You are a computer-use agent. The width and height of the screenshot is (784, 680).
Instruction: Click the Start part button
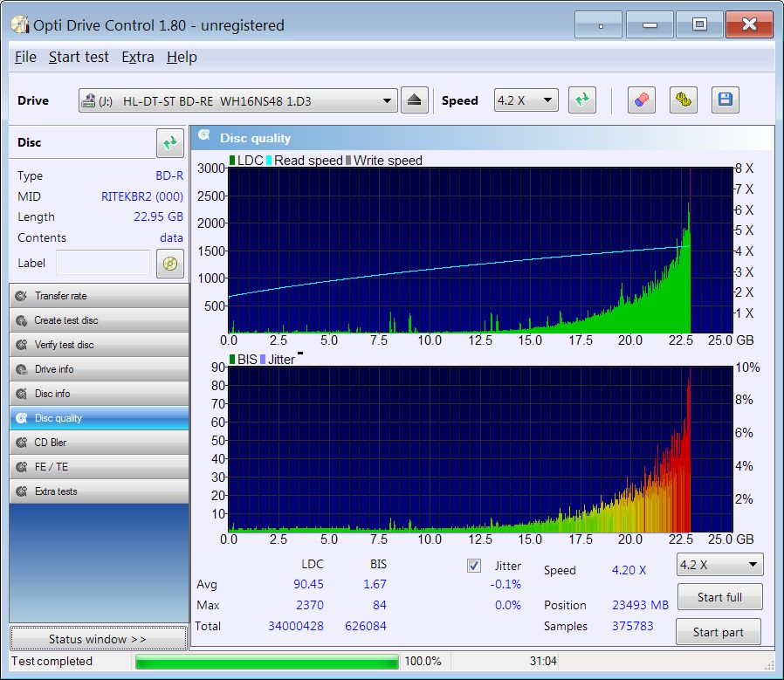pyautogui.click(x=719, y=632)
